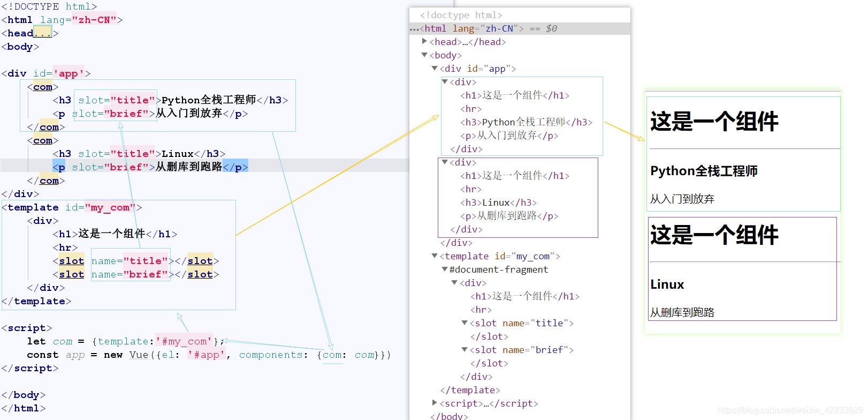Screen dimensions: 868x420
Task: Select the h3 Linux node in DevTools
Action: pyautogui.click(x=499, y=202)
